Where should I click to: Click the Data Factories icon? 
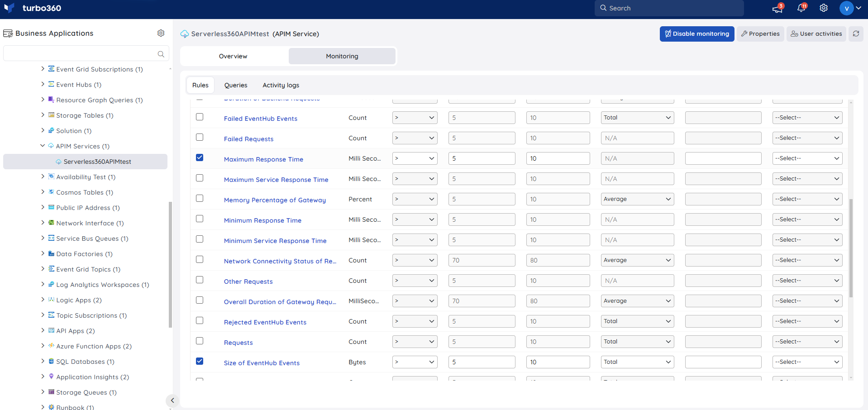pyautogui.click(x=51, y=253)
